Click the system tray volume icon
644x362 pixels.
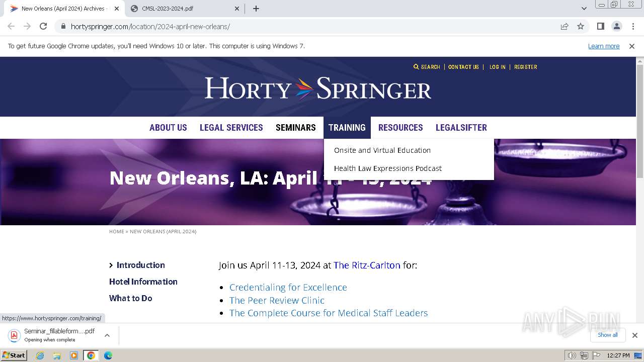click(572, 355)
